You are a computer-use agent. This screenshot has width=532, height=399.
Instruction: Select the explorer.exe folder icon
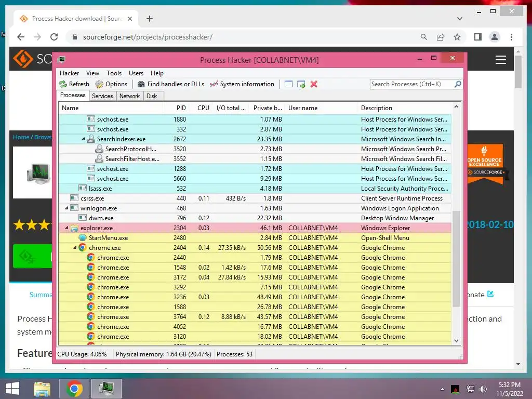(x=74, y=228)
